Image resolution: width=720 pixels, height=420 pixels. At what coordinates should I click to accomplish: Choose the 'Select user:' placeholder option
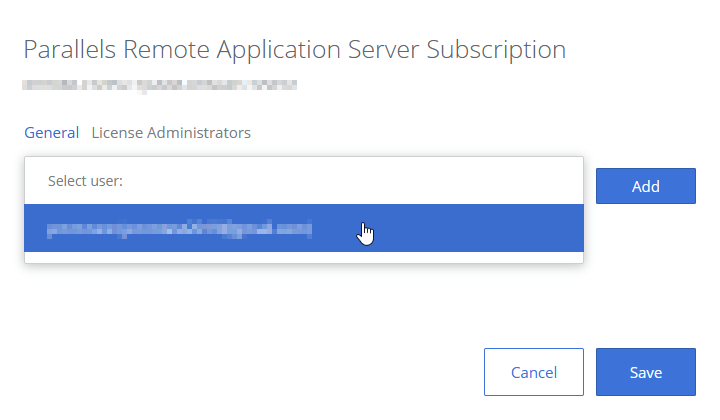click(86, 182)
